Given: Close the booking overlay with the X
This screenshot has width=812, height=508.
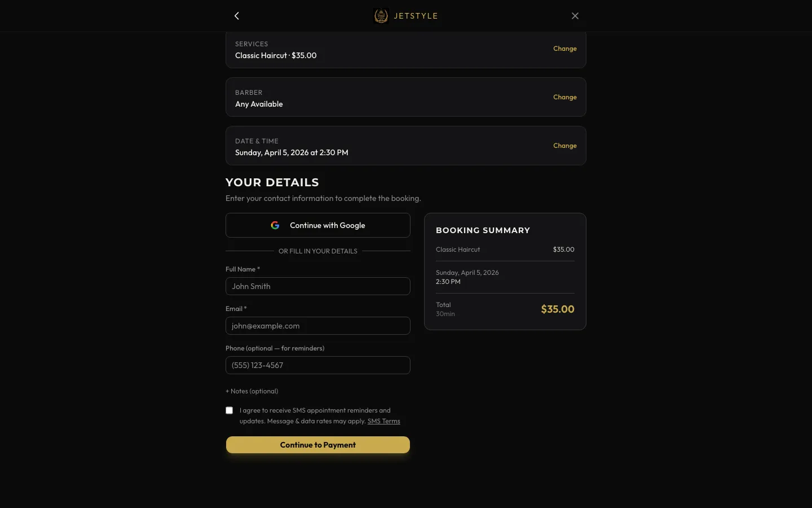Looking at the screenshot, I should click(x=575, y=16).
